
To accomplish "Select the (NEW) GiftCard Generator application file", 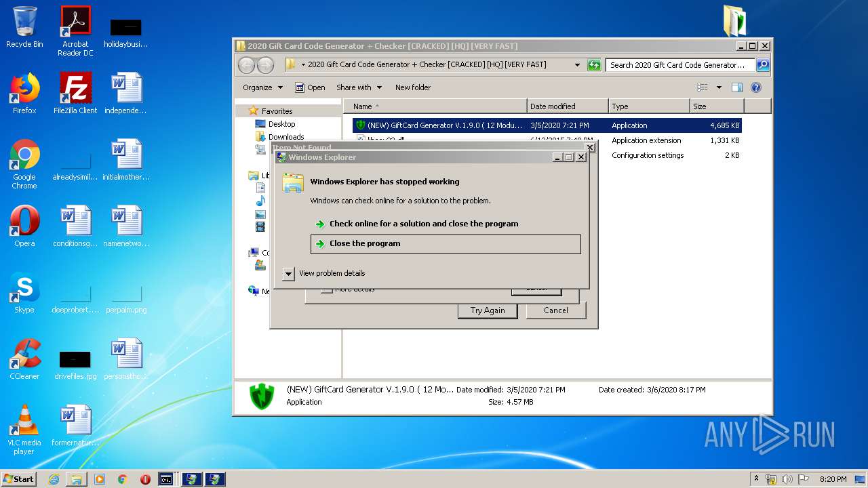I will coord(547,125).
